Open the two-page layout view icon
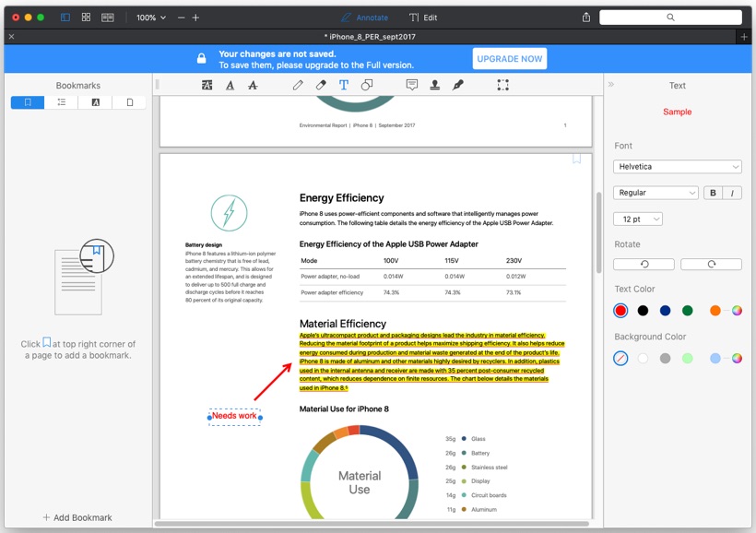The image size is (756, 533). click(x=108, y=18)
